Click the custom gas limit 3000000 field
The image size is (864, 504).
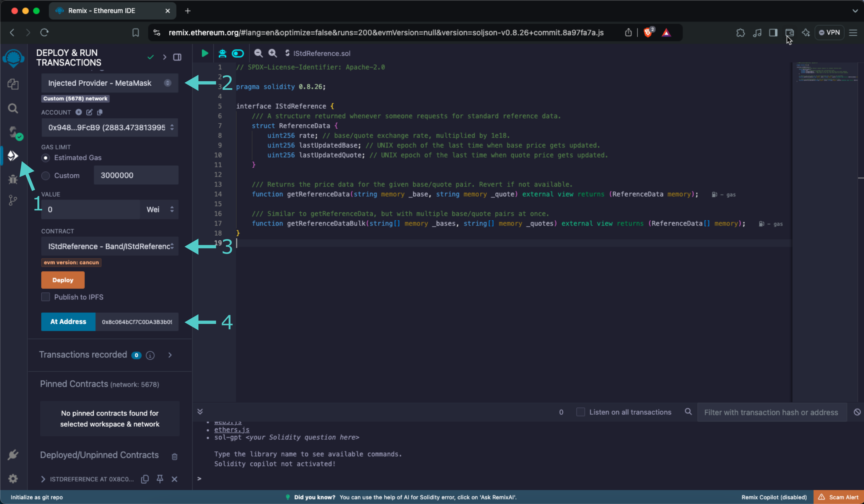(x=136, y=175)
